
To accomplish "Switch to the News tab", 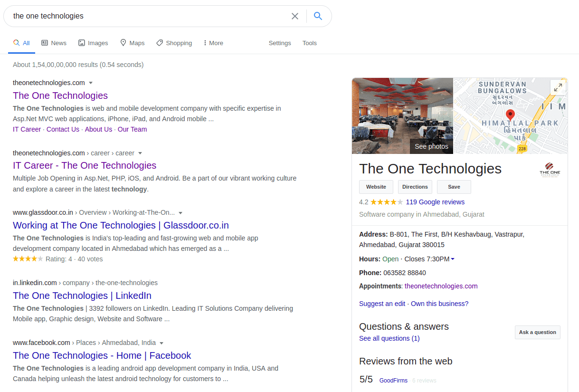I will (54, 43).
